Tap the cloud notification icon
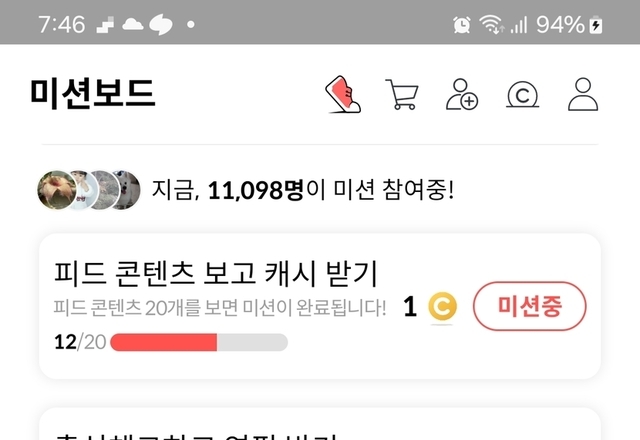The height and width of the screenshot is (440, 640). pyautogui.click(x=133, y=24)
